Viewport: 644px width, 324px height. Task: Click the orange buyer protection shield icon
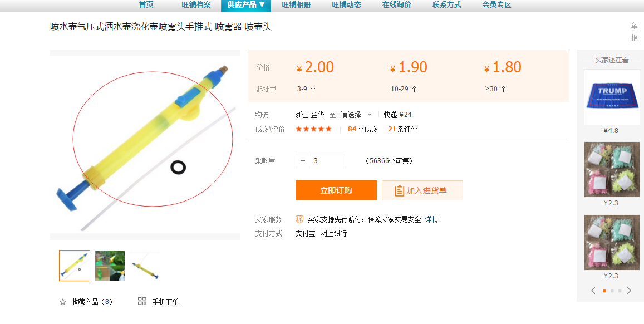tap(299, 219)
